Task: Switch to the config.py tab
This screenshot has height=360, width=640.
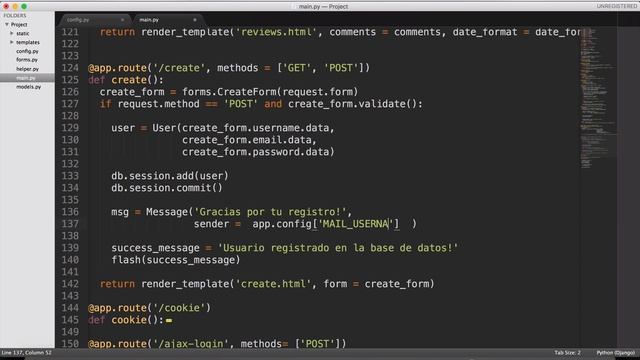Action: click(78, 20)
